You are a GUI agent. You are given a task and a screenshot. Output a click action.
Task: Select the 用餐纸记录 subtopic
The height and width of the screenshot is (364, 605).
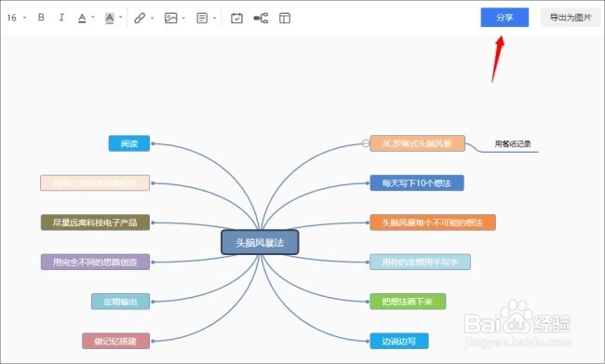[513, 144]
